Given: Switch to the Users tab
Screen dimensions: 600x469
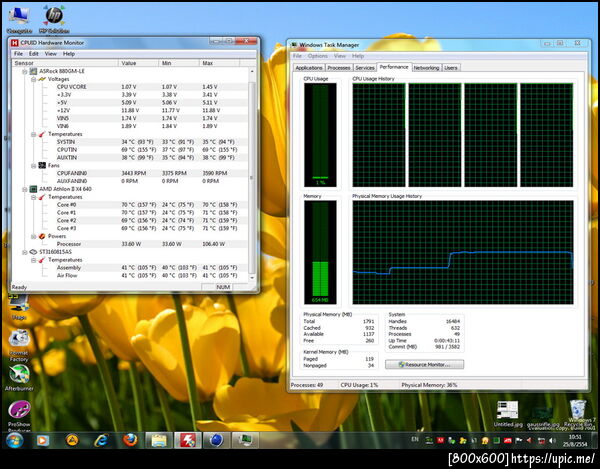Looking at the screenshot, I should [x=451, y=68].
